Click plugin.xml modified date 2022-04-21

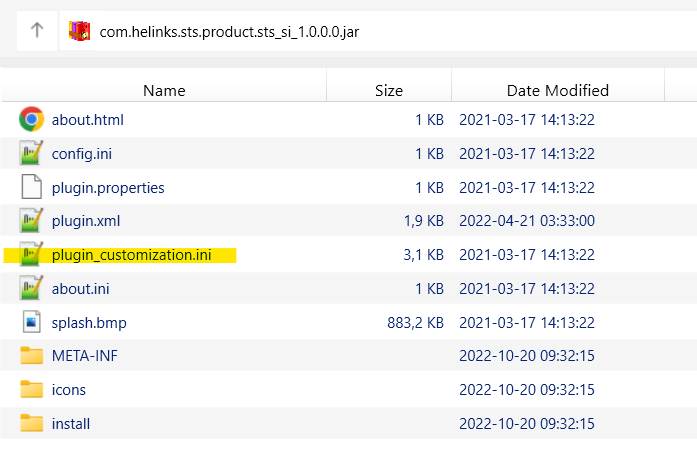[526, 221]
